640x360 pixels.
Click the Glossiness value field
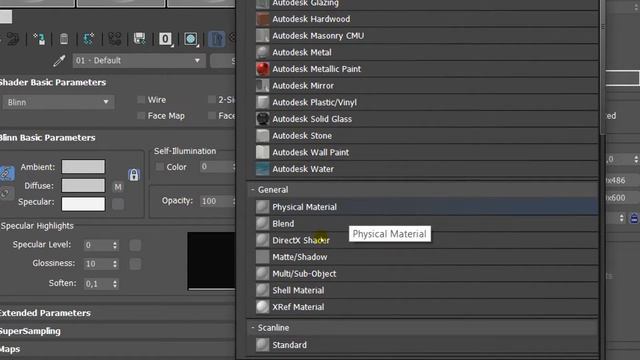(98, 264)
